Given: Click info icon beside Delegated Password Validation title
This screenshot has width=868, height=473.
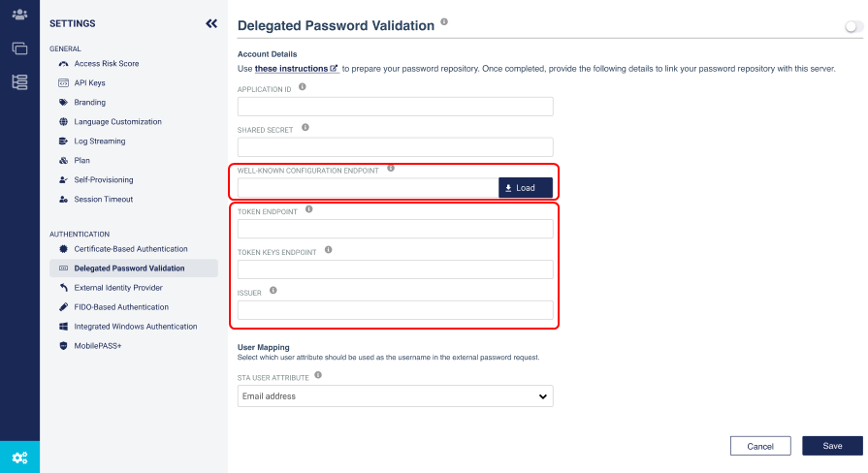Looking at the screenshot, I should click(x=444, y=22).
